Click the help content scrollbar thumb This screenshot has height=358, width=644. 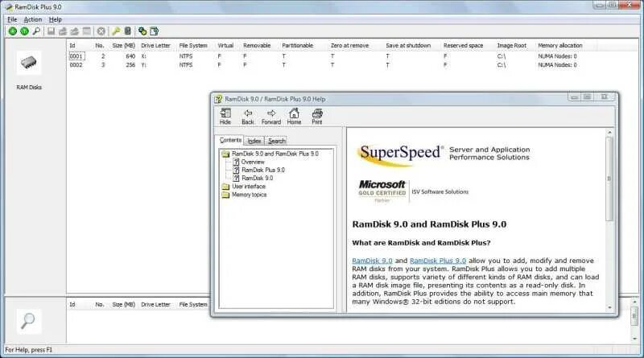pos(609,179)
